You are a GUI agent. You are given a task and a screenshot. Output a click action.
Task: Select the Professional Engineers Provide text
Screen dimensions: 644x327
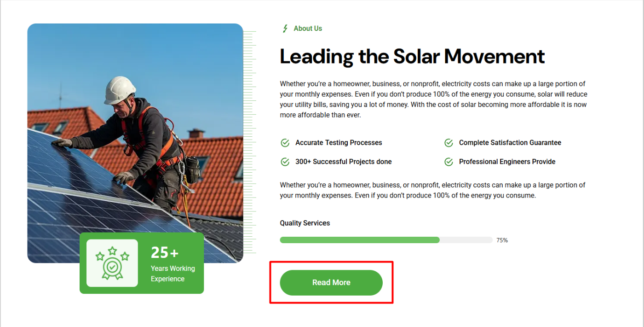[x=507, y=162]
